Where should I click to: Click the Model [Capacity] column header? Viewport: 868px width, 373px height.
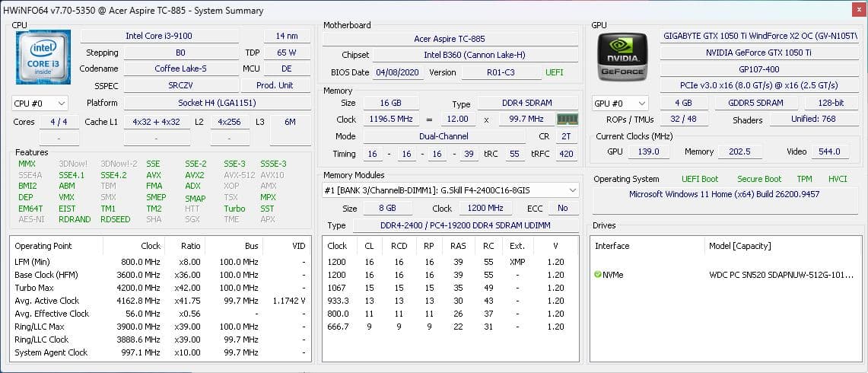739,246
